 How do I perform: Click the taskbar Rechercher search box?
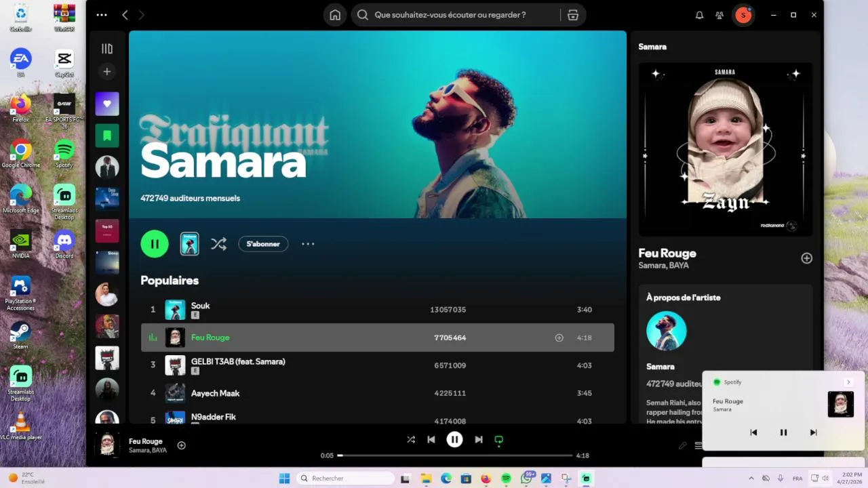click(x=346, y=479)
